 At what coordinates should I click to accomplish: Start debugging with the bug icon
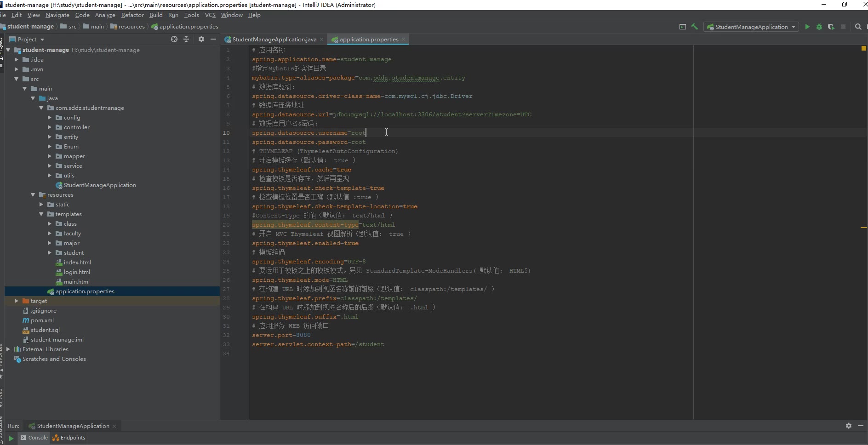pos(819,27)
